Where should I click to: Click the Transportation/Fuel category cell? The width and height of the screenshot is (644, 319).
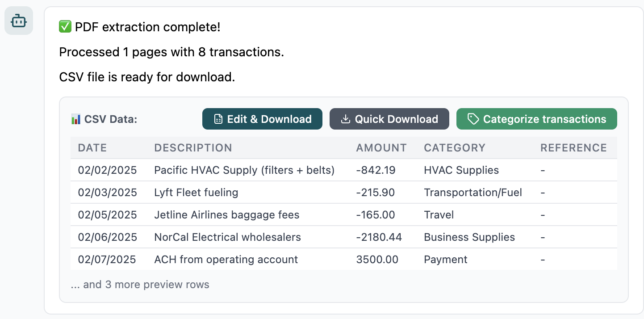point(473,193)
